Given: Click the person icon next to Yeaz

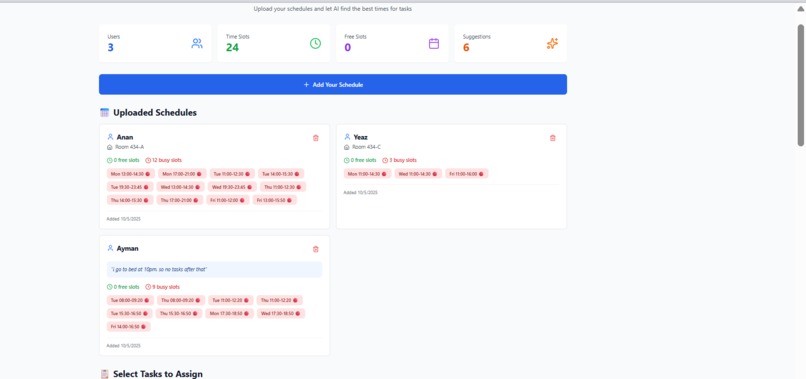Looking at the screenshot, I should (x=347, y=137).
